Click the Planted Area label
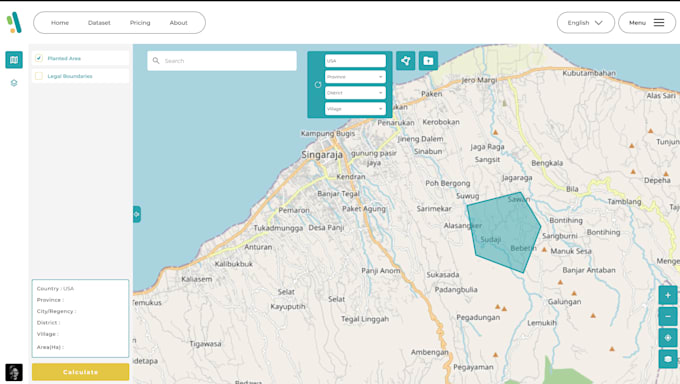The height and width of the screenshot is (384, 680). 64,58
